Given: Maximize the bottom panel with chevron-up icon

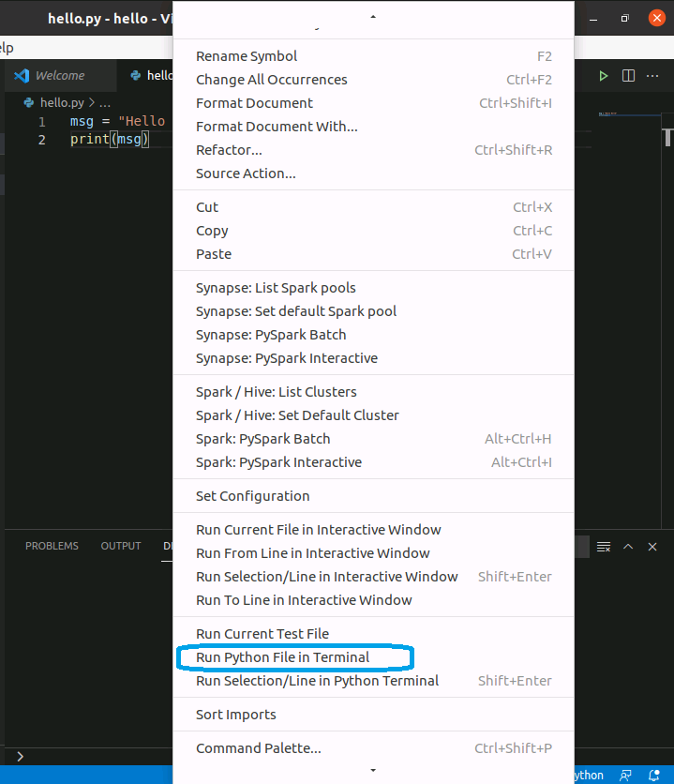Looking at the screenshot, I should pyautogui.click(x=628, y=546).
